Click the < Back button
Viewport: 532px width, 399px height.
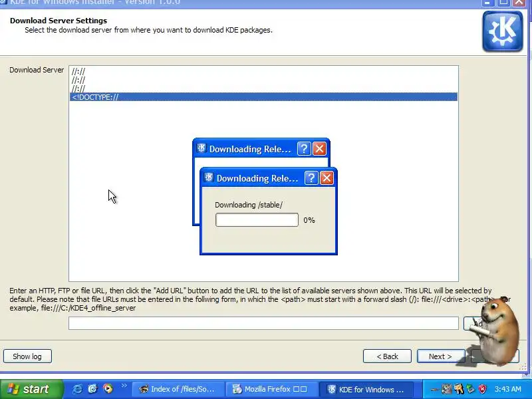pos(387,356)
